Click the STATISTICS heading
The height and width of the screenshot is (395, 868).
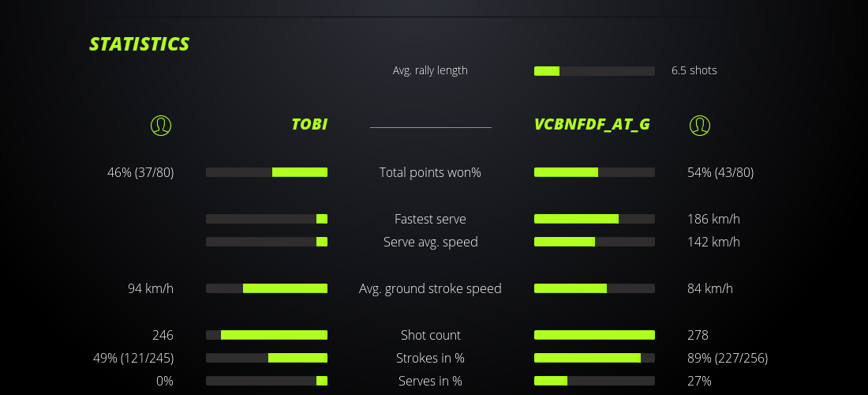[x=140, y=44]
